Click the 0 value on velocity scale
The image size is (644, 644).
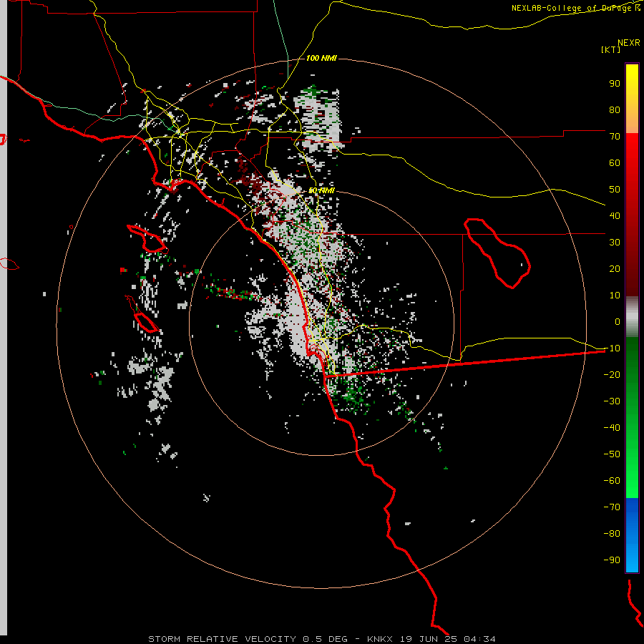coord(618,322)
